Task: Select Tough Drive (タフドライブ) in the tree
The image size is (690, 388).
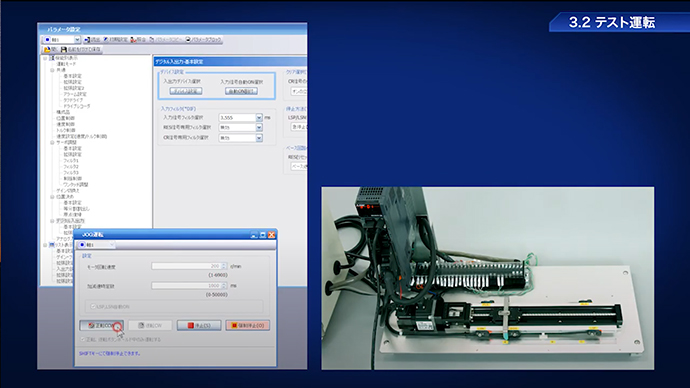Action: (x=73, y=100)
